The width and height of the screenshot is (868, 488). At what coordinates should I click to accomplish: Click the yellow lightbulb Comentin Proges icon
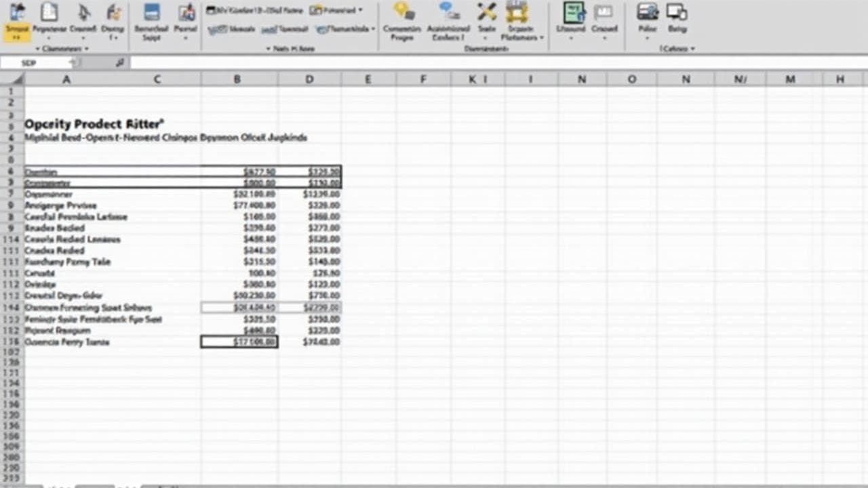[403, 11]
